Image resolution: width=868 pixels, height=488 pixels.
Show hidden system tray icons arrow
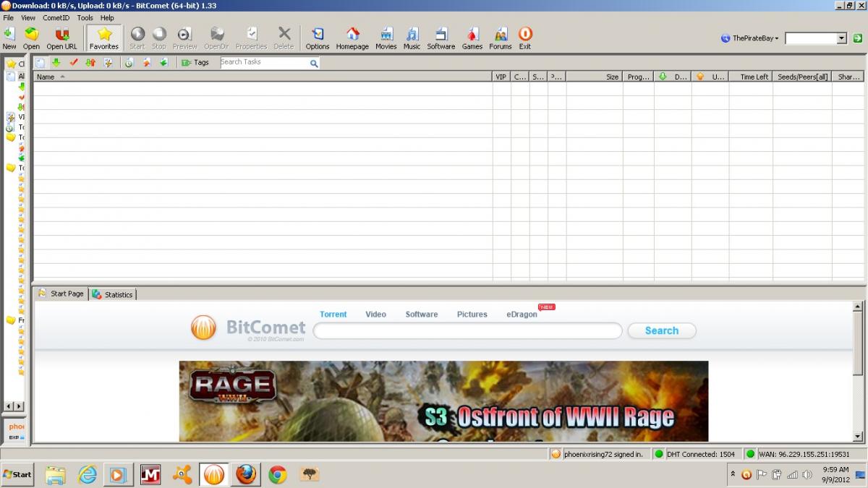(x=733, y=474)
